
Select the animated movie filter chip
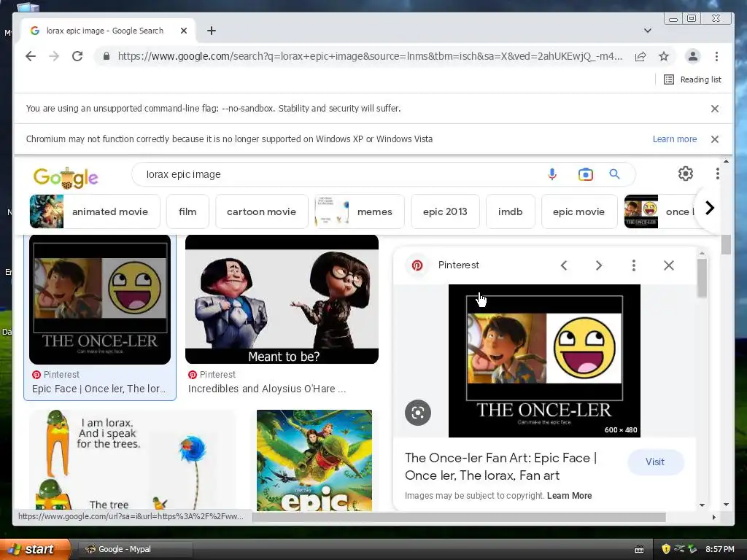[94, 211]
